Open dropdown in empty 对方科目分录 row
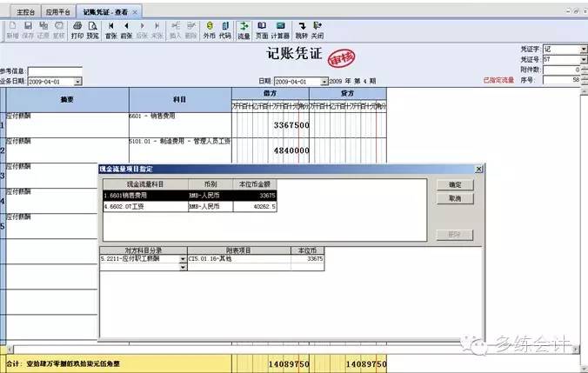 tap(183, 267)
